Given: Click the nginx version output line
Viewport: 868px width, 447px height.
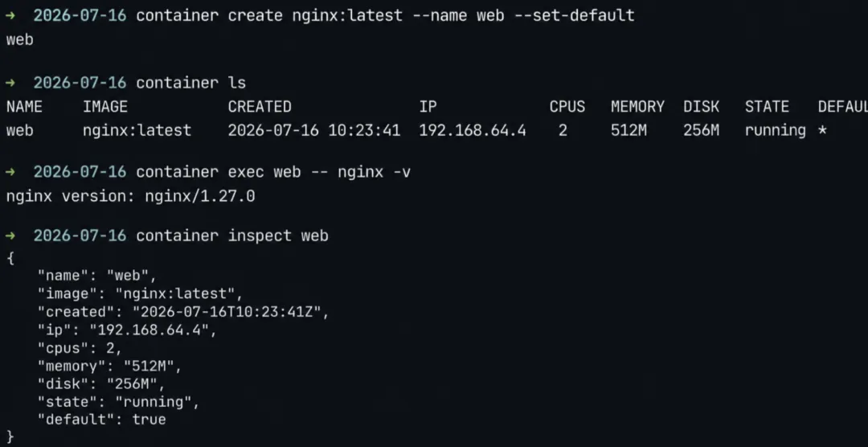Looking at the screenshot, I should (131, 197).
